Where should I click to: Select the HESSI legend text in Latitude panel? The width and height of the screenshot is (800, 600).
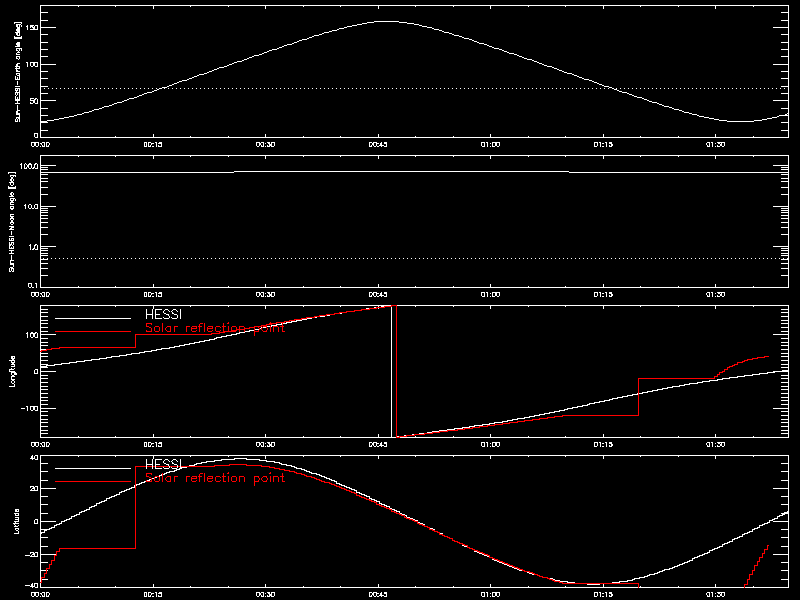pos(163,464)
